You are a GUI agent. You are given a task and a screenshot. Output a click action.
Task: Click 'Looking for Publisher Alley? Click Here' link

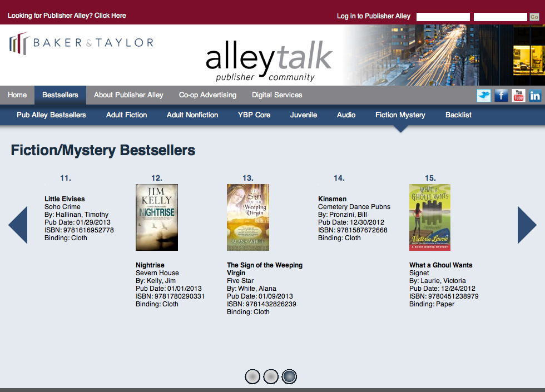[x=67, y=16]
